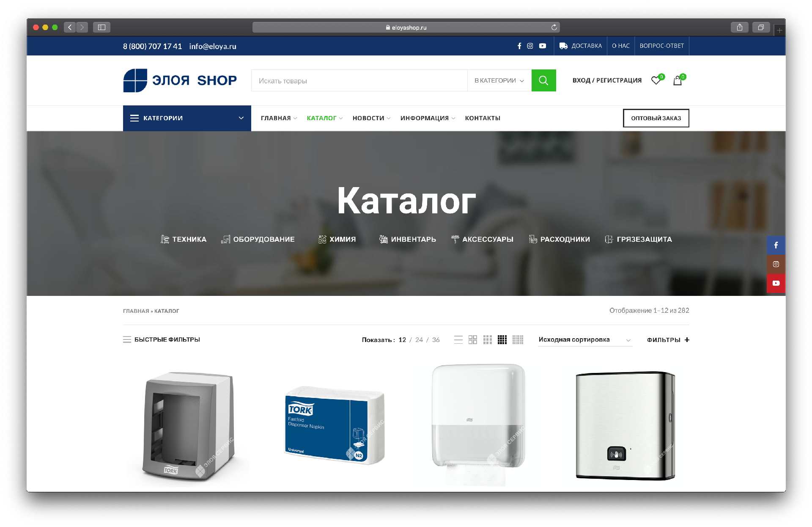812x527 pixels.
Task: Select the three-column grid view
Action: (x=488, y=339)
